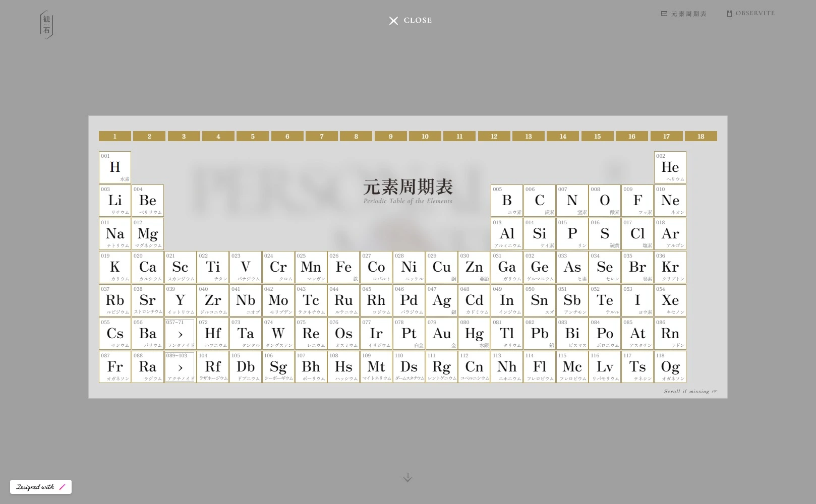This screenshot has height=504, width=816.
Task: Select group 9 column header
Action: [x=390, y=136]
